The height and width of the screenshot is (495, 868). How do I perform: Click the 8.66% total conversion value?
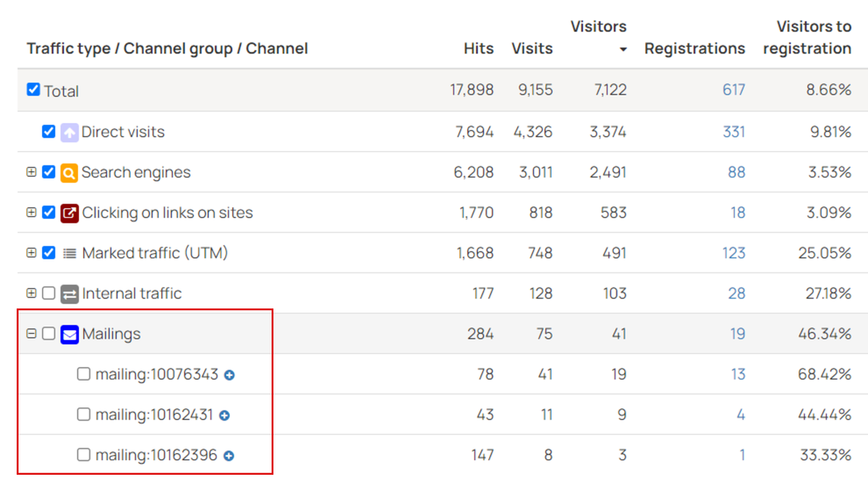pos(829,90)
